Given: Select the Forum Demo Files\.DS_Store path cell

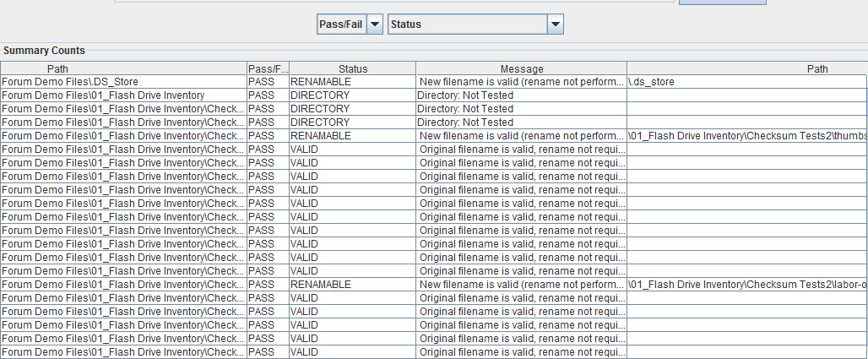Looking at the screenshot, I should (123, 82).
